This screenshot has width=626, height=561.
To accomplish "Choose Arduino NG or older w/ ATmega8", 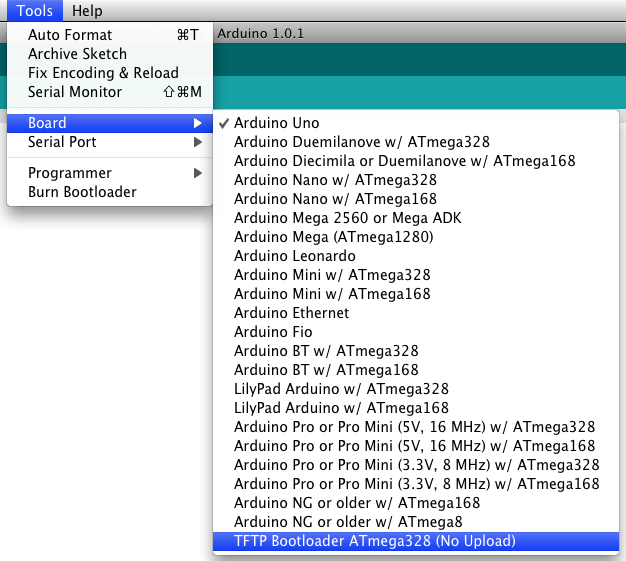I will 416,522.
